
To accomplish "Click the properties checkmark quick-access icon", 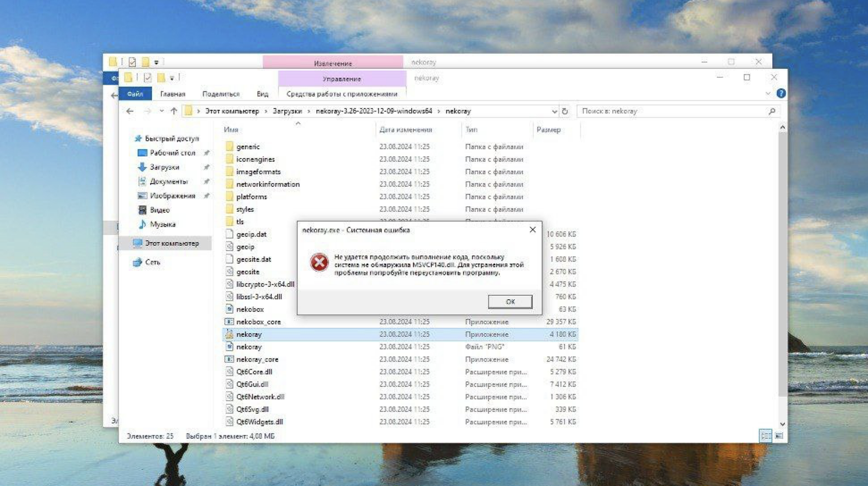I will (x=147, y=78).
